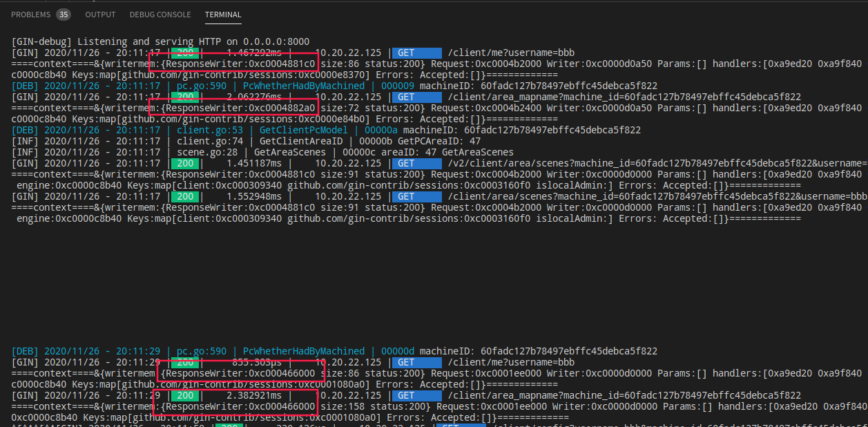This screenshot has width=868, height=427.
Task: Open the OUTPUT tab
Action: (x=100, y=14)
